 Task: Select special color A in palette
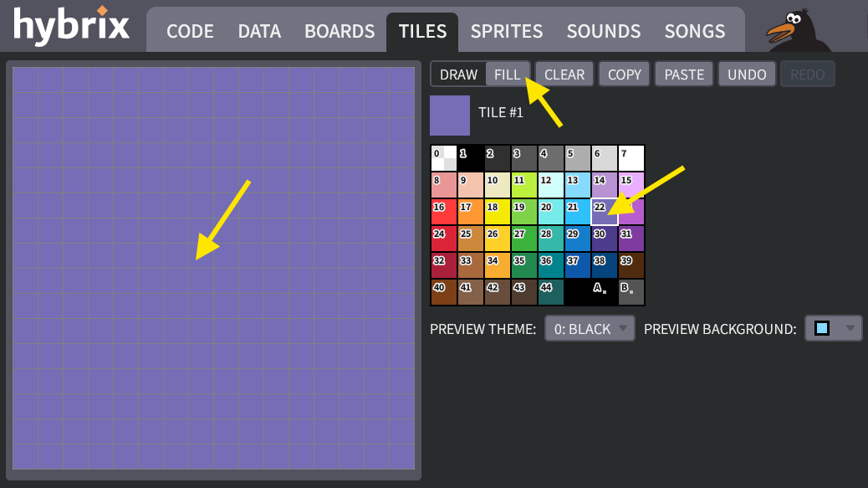tap(605, 291)
